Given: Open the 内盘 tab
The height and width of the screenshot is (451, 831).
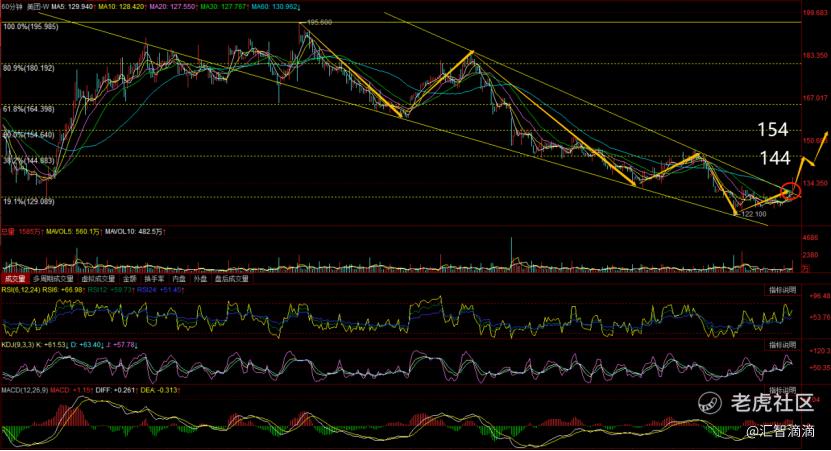Looking at the screenshot, I should coord(179,279).
